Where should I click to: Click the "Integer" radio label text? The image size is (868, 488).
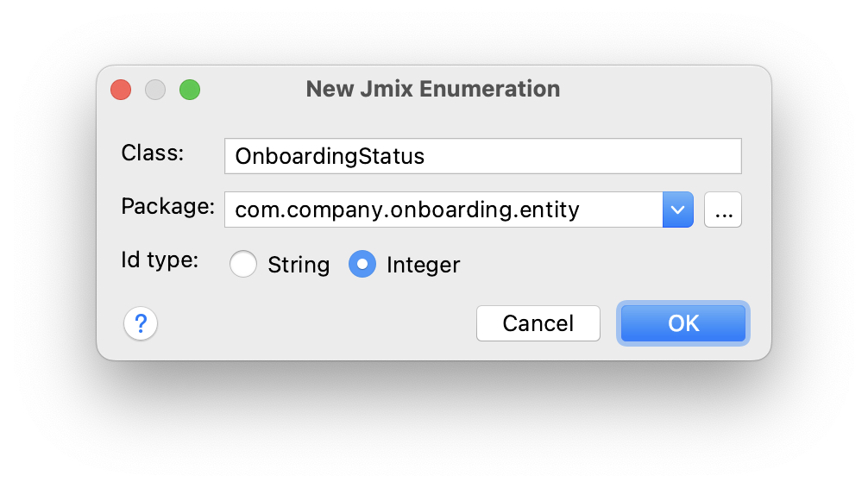click(423, 265)
